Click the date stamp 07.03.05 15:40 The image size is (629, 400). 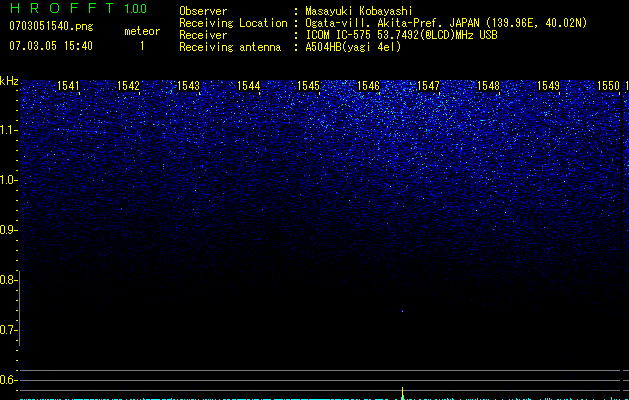[x=51, y=46]
